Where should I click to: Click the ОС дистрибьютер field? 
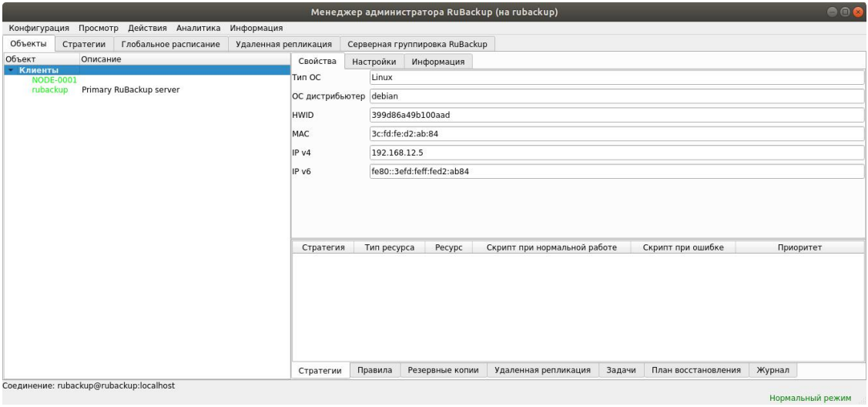[617, 96]
